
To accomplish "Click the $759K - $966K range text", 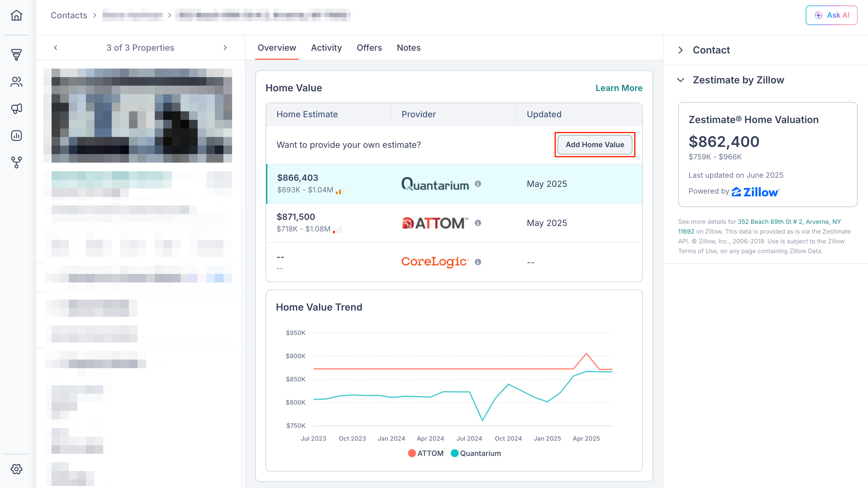I will pyautogui.click(x=715, y=157).
